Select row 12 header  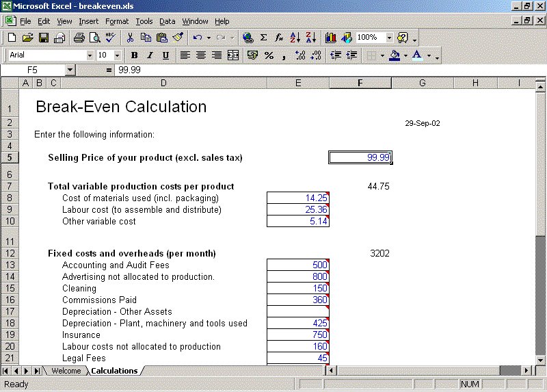tap(10, 253)
